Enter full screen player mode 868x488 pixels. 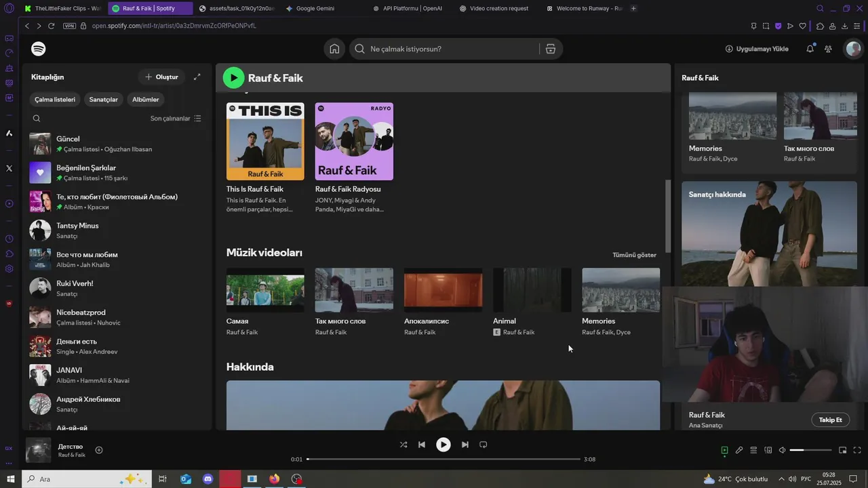click(857, 450)
